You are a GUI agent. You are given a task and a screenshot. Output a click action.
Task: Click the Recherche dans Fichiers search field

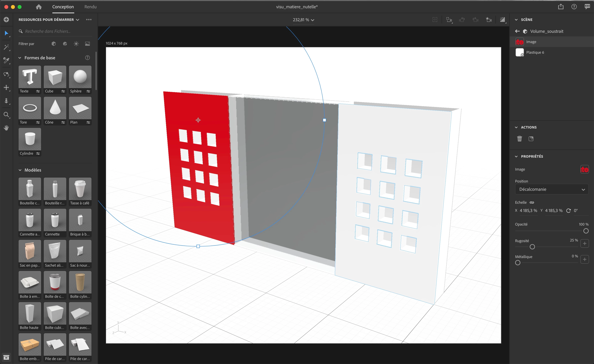pos(56,31)
